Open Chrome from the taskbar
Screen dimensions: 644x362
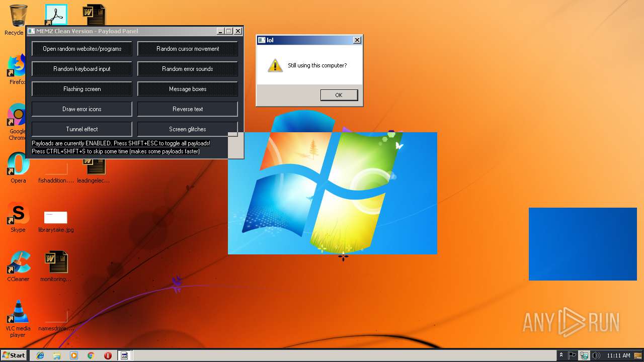(91, 355)
